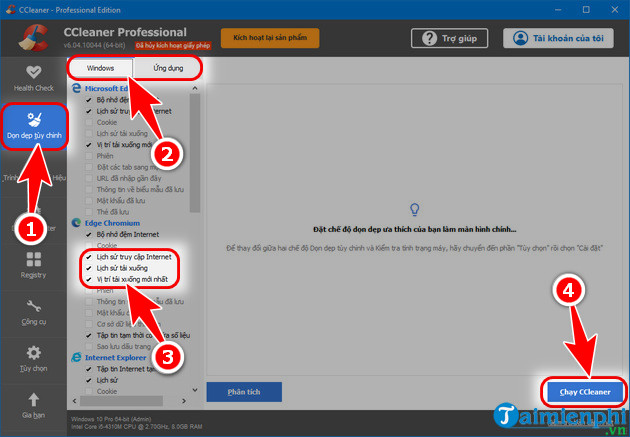630x437 pixels.
Task: Click the Đặt chế độ dọn dẹp heading text
Action: click(414, 229)
